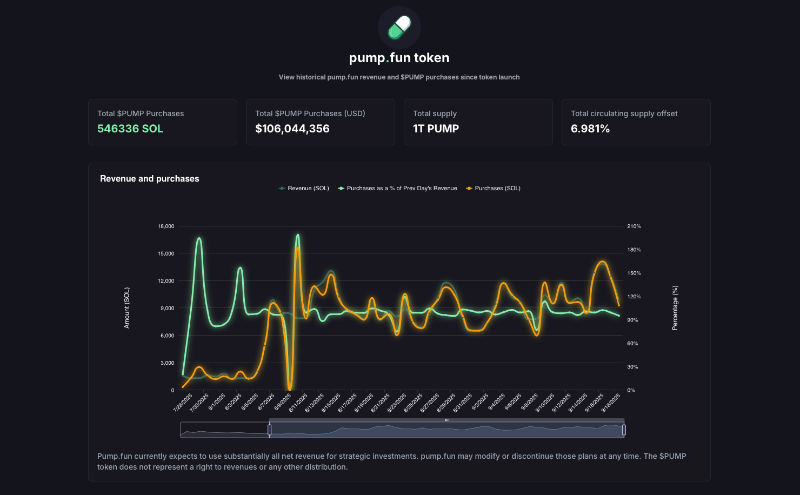This screenshot has height=495, width=800.
Task: Toggle Purchases as % of Prev Day's Revenue legend
Action: 397,188
